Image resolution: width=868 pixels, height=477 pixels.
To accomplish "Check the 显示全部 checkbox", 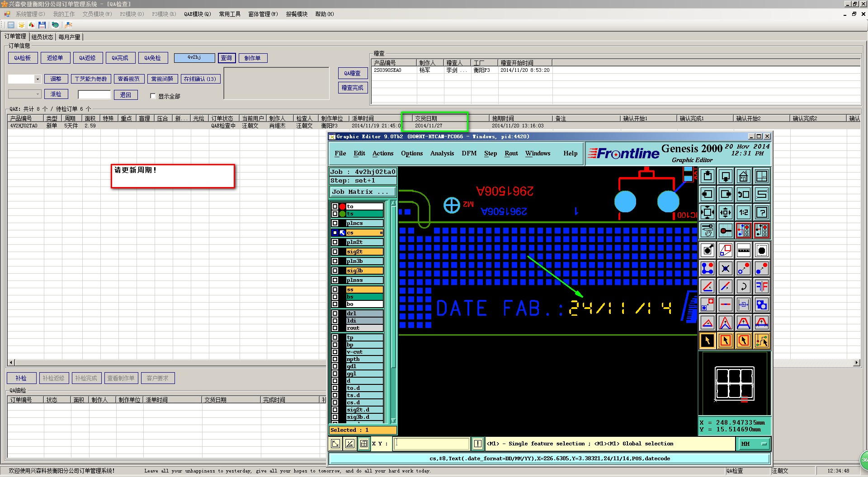I will click(x=153, y=96).
